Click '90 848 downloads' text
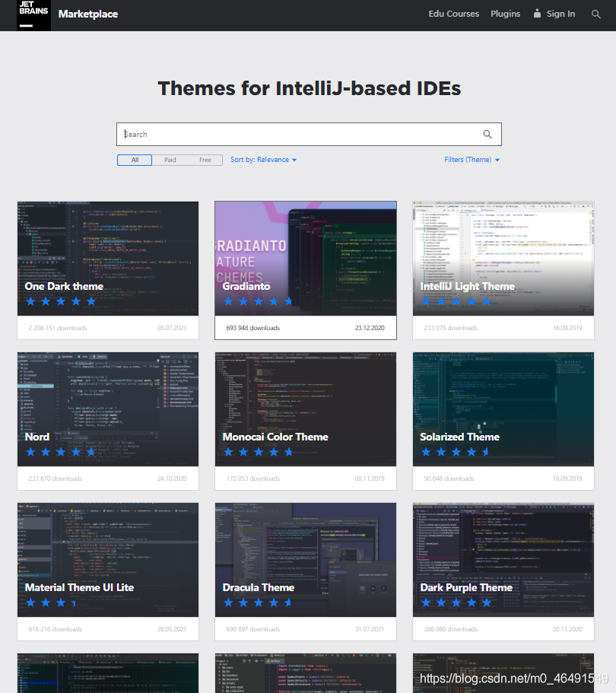This screenshot has height=693, width=616. click(x=449, y=478)
